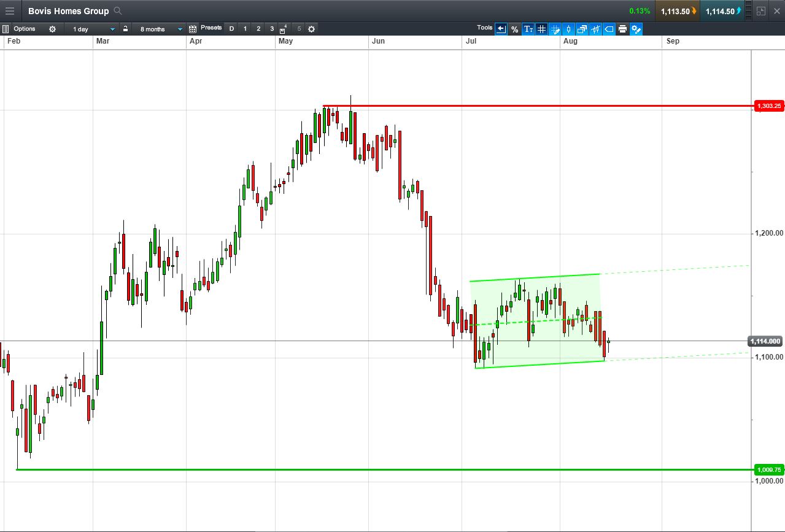This screenshot has height=532, width=785.
Task: Select the red 1,303.25 resistance label
Action: point(768,106)
